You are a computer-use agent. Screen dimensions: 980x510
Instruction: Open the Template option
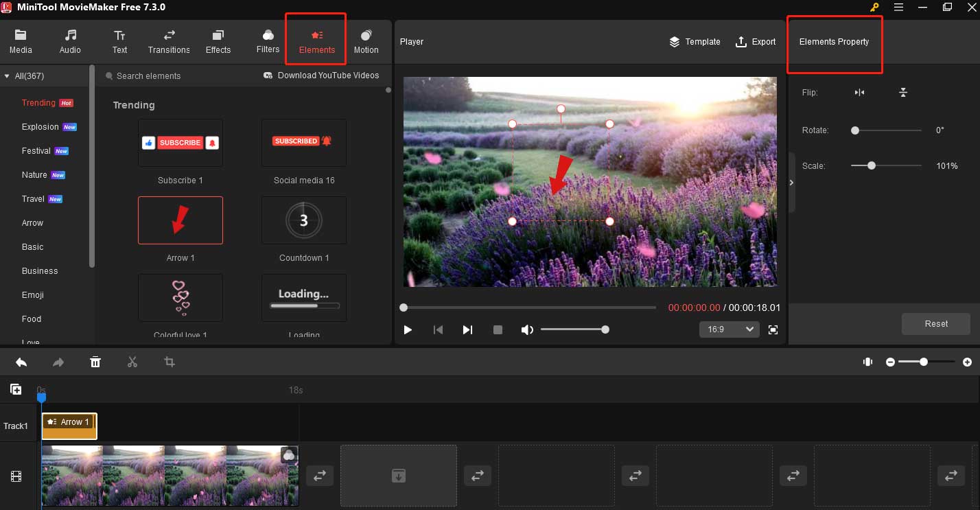[x=695, y=42]
